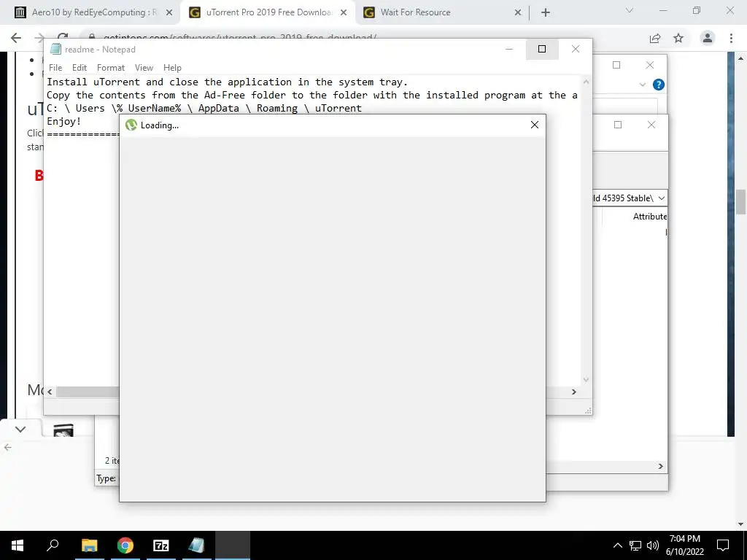Close the 7-Zip window behind the dialog
The image size is (747, 560).
651,125
